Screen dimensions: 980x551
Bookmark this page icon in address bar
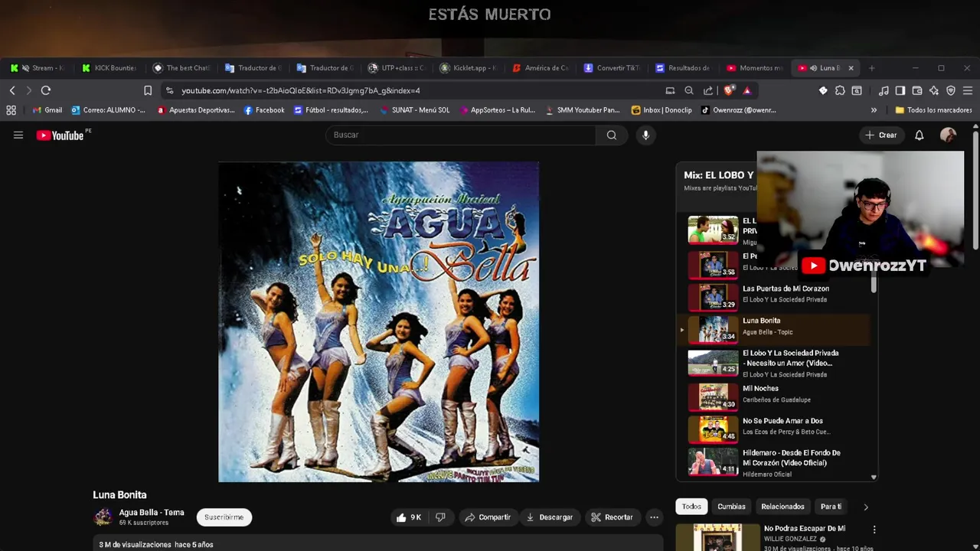(148, 90)
